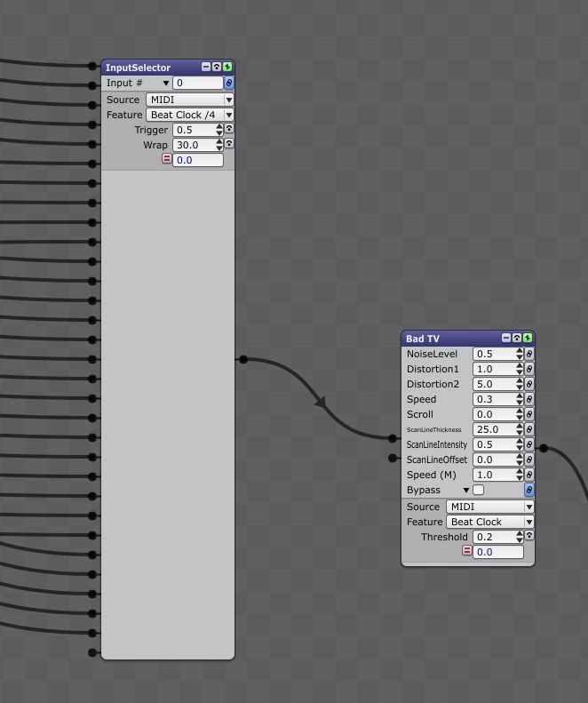Click the ScanLineIntensity 0.5 value field
Screen dimensions: 588x703
click(x=495, y=444)
